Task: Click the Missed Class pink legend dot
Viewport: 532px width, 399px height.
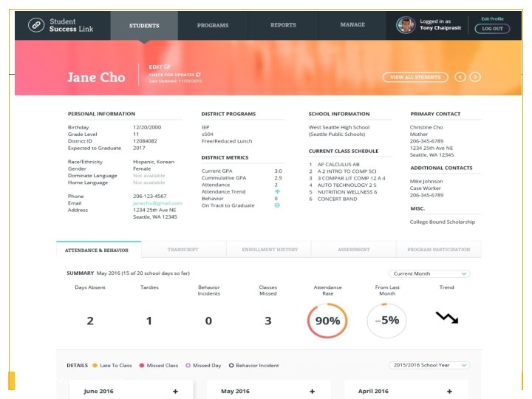Action: [142, 366]
